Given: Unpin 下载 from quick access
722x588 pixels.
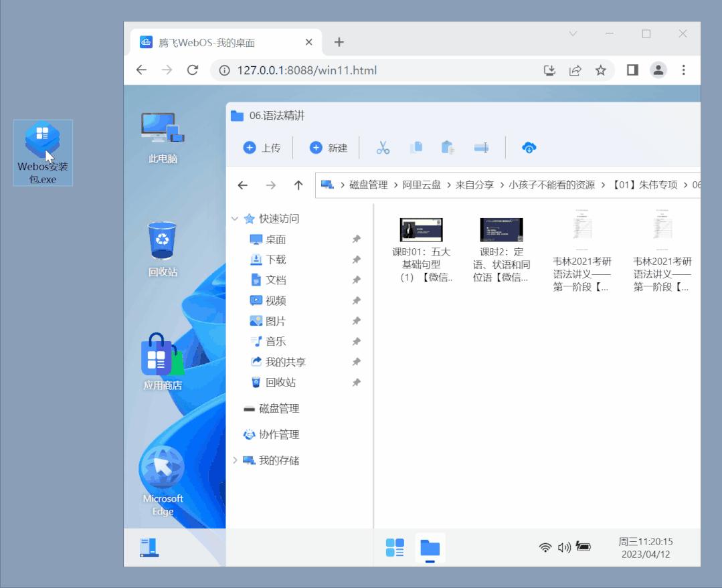Looking at the screenshot, I should point(357,259).
